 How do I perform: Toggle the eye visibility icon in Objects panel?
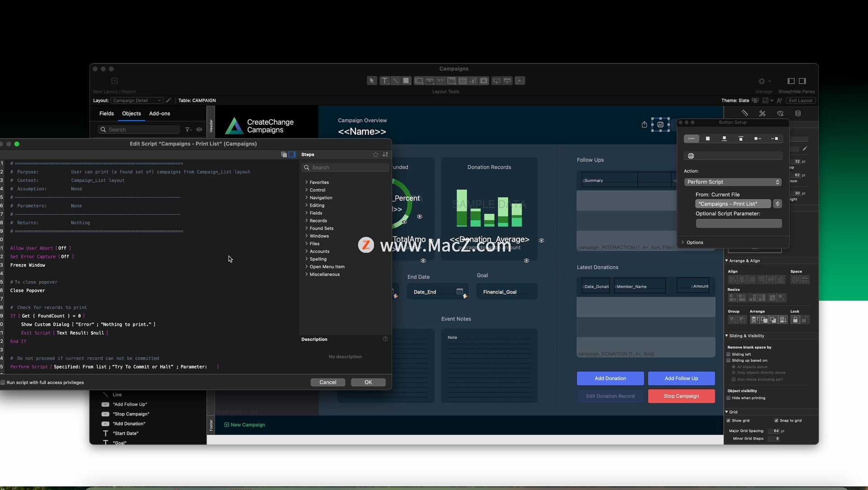[199, 130]
